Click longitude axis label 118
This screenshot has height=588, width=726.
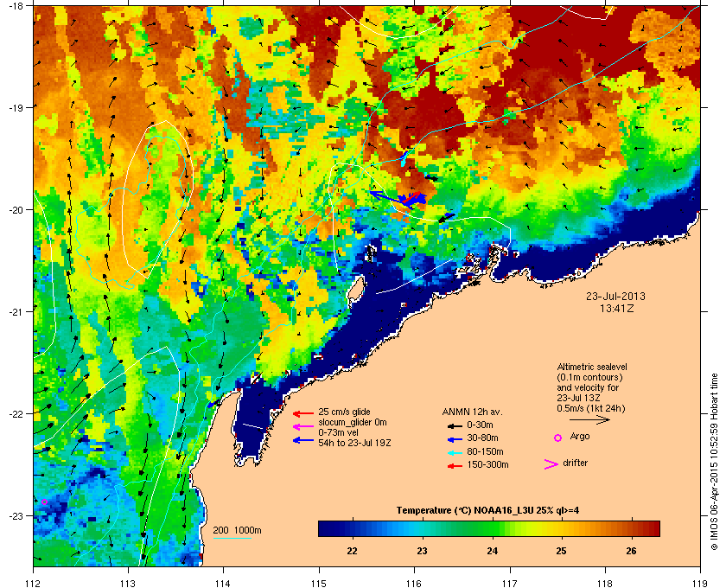tap(605, 583)
